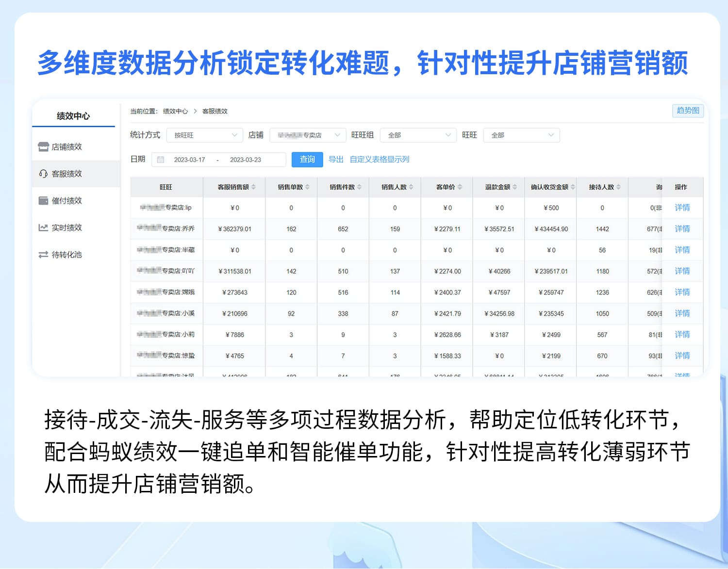The height and width of the screenshot is (569, 728).
Task: Toggle descending sort on 接待人数 column
Action: [x=618, y=186]
